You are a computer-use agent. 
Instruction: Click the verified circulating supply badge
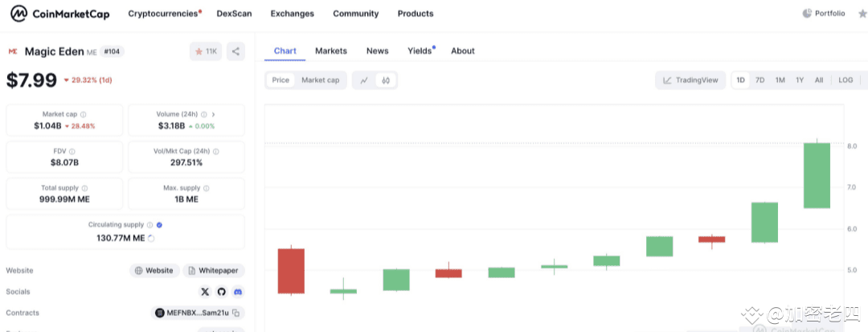click(x=159, y=225)
